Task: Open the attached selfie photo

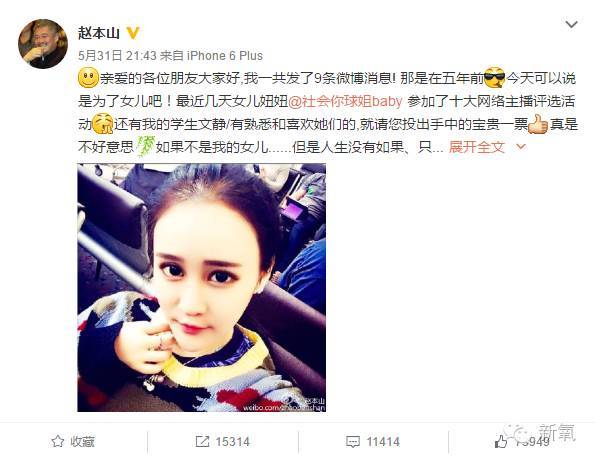Action: pyautogui.click(x=201, y=288)
